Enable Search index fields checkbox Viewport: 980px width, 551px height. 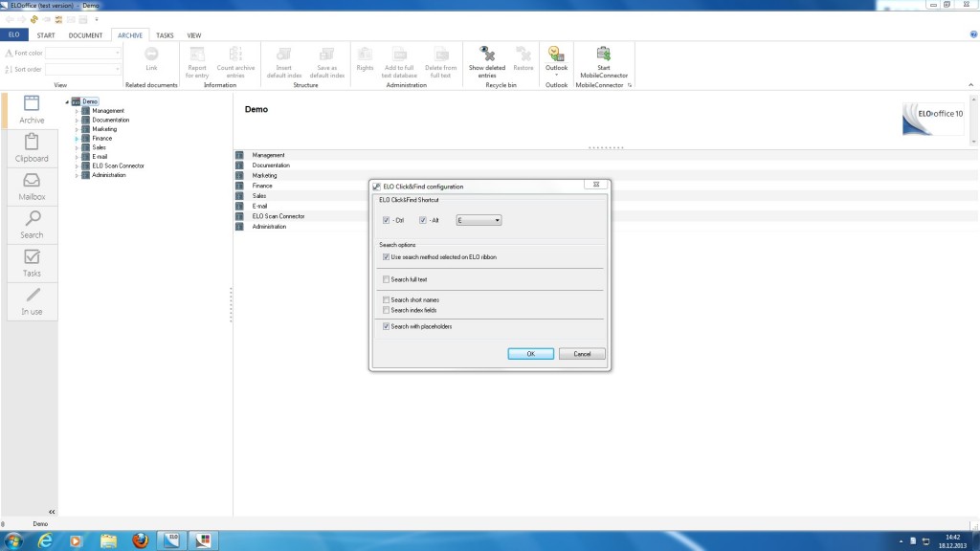(387, 310)
